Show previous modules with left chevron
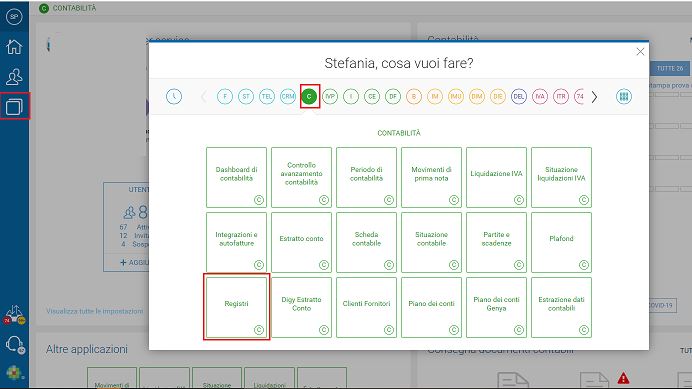692x389 pixels. [203, 96]
